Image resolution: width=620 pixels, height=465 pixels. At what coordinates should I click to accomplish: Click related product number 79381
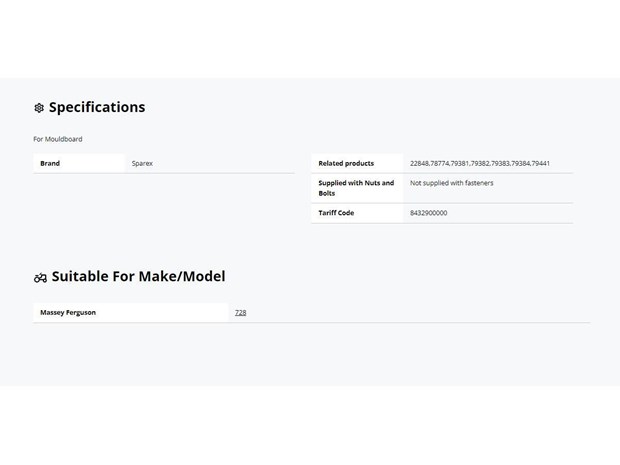460,163
